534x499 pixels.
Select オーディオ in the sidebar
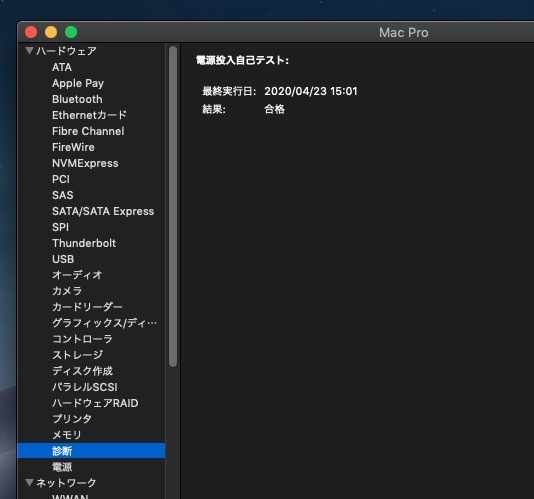(77, 275)
